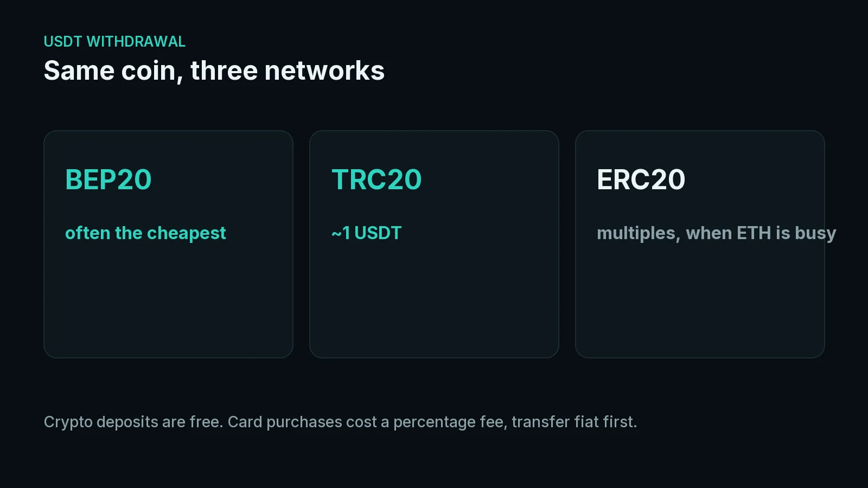Image resolution: width=868 pixels, height=488 pixels.
Task: Click 'ETH' in the ERC20 description
Action: tap(754, 233)
